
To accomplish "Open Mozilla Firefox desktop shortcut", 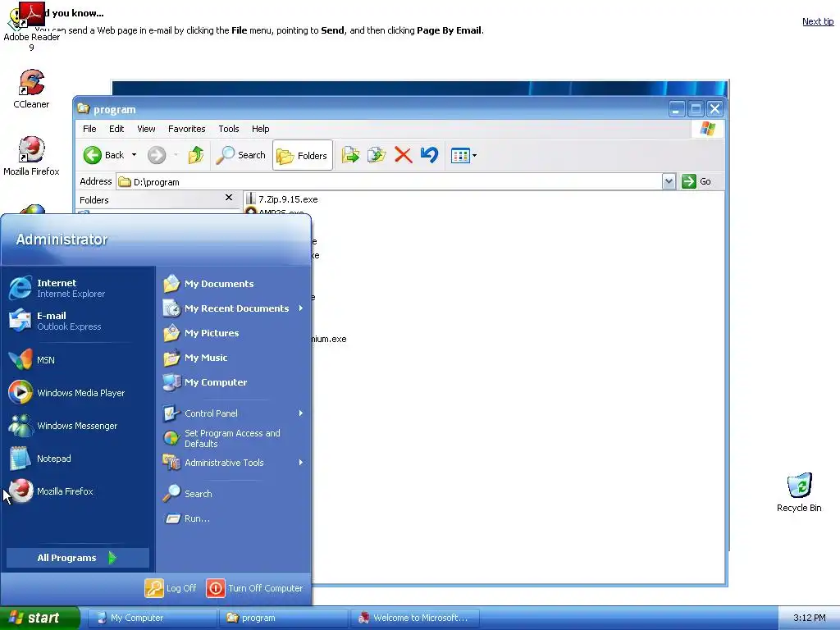I will coord(31,157).
